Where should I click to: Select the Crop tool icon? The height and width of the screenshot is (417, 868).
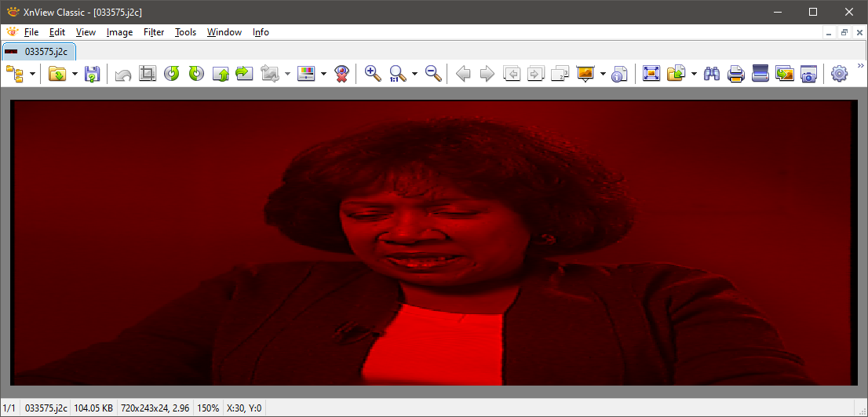[148, 74]
